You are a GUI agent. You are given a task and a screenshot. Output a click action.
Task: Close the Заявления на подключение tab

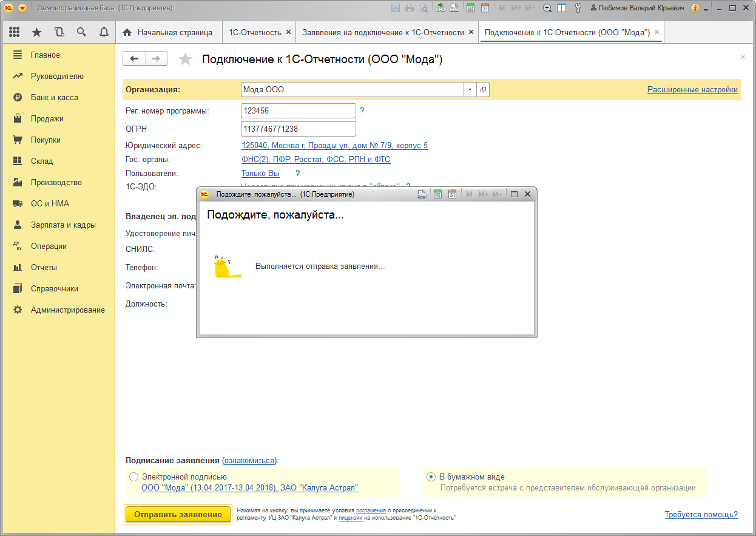pyautogui.click(x=471, y=32)
